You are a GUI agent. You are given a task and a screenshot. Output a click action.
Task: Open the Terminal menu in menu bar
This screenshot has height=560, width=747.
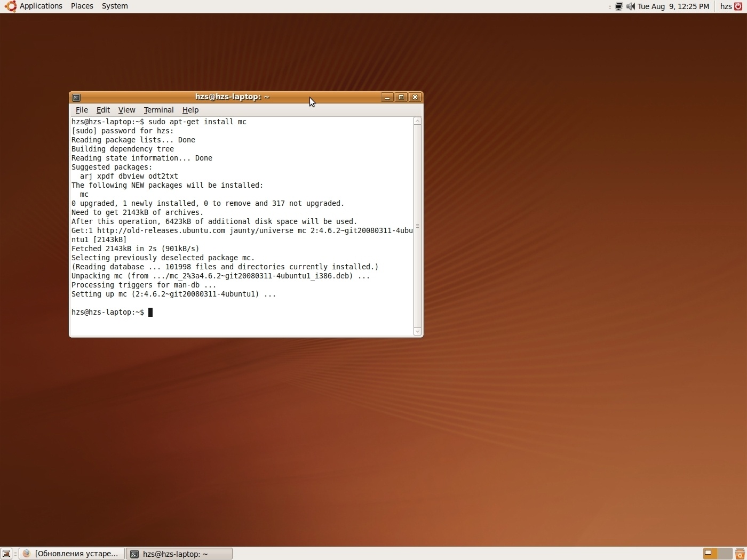coord(158,110)
